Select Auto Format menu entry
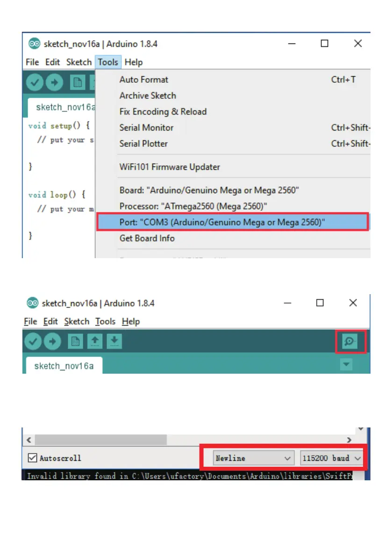Viewport: 392px width, 557px height. (234, 80)
